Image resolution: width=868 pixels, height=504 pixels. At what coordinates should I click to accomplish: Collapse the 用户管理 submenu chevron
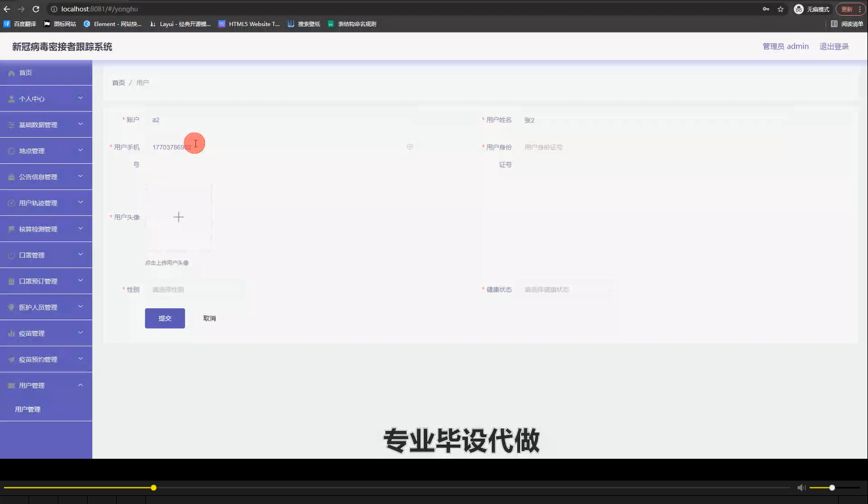pos(81,385)
